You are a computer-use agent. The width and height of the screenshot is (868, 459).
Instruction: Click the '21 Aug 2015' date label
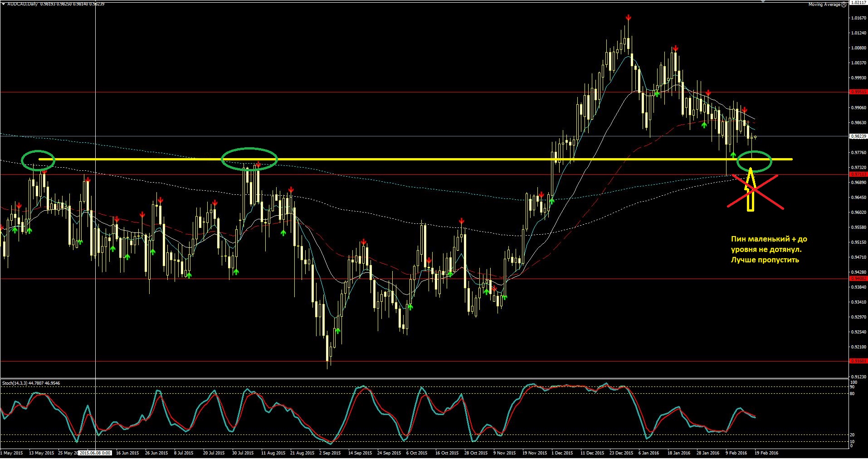click(302, 453)
